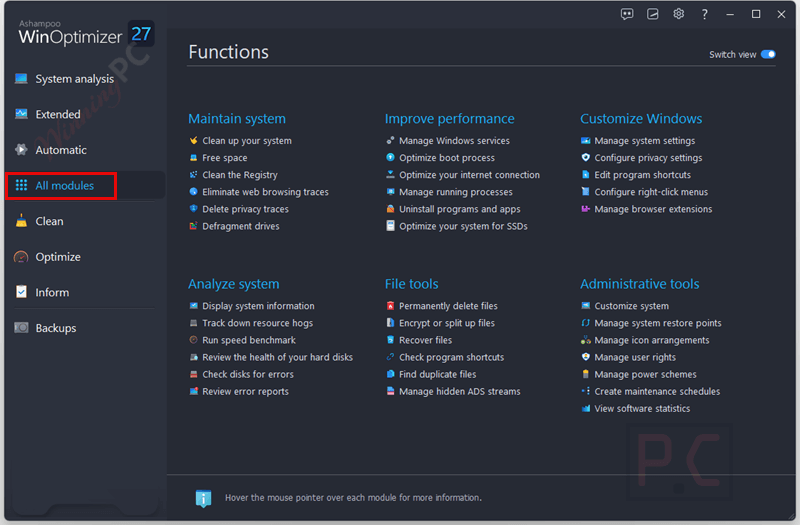This screenshot has width=800, height=525.
Task: Open Edit program shortcuts
Action: (x=642, y=175)
